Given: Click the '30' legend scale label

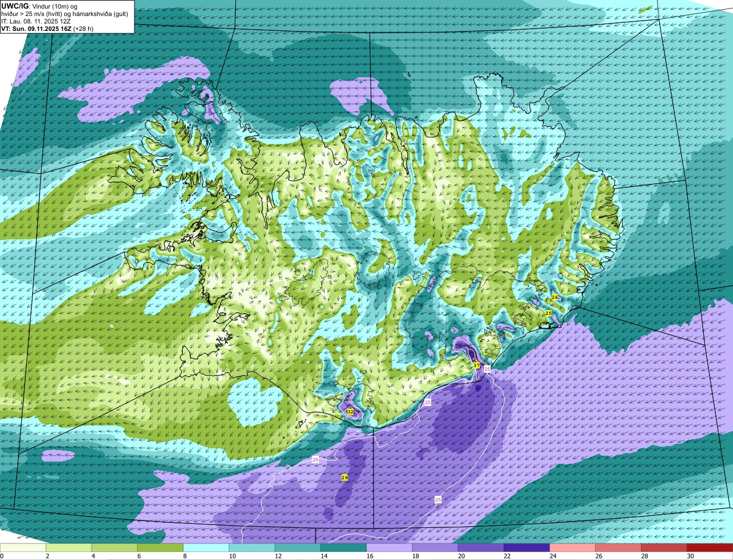Looking at the screenshot, I should [x=691, y=556].
